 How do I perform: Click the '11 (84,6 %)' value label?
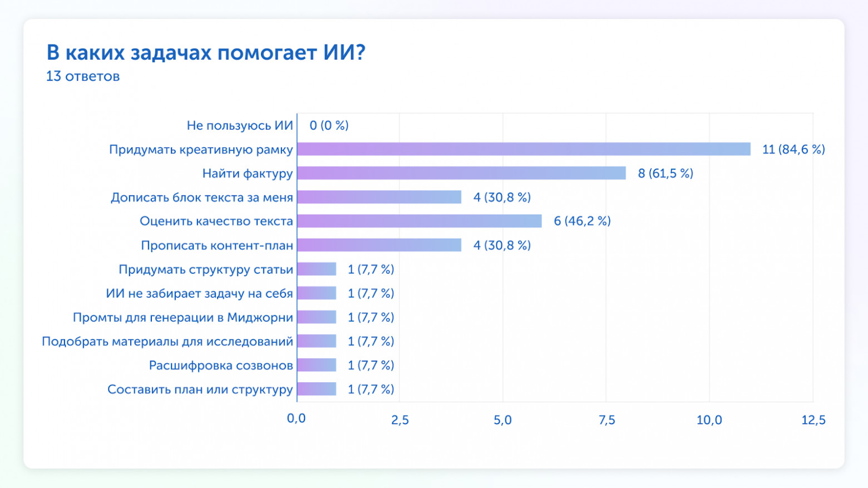pos(792,149)
